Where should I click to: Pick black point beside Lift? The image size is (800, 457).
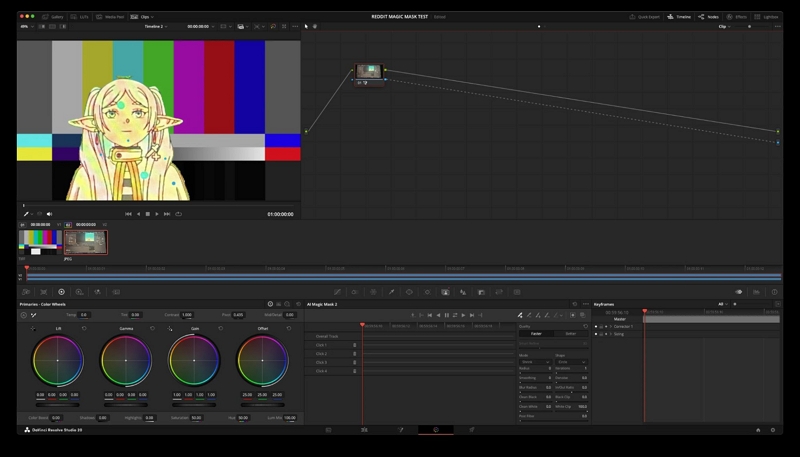[x=33, y=329]
